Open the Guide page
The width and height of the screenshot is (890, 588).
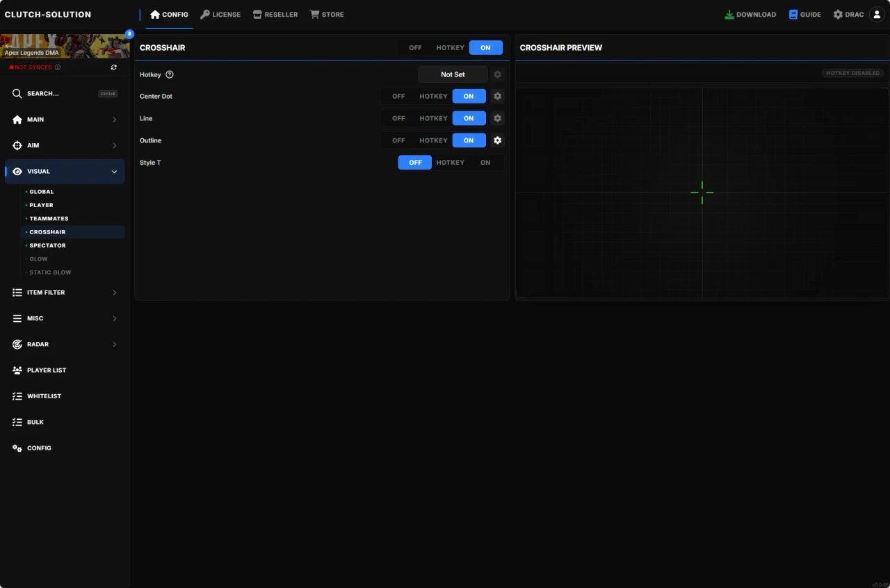pyautogui.click(x=804, y=14)
